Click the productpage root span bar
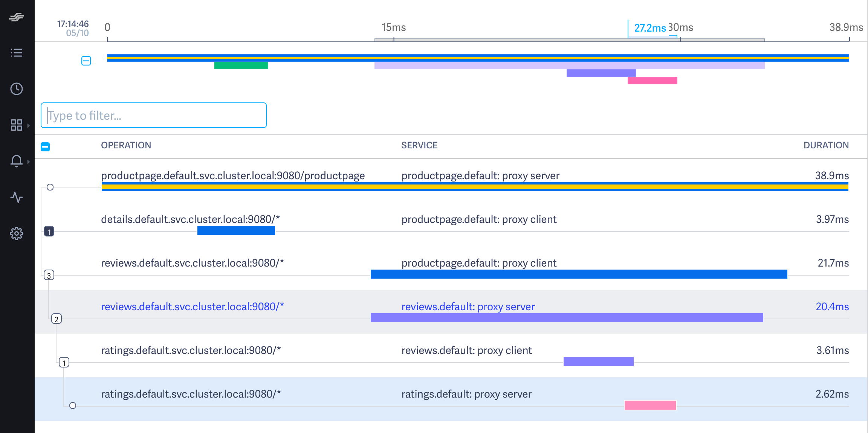Screen dimensions: 868x433 coord(475,187)
